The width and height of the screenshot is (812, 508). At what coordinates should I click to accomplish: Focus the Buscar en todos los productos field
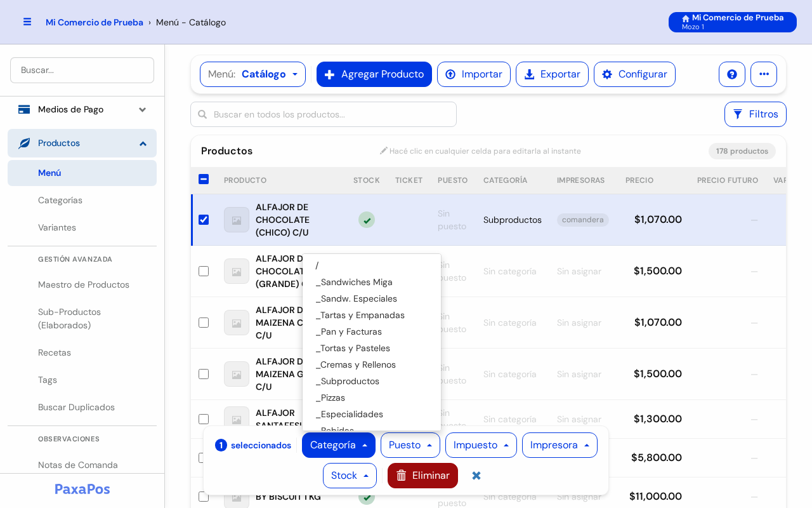[324, 114]
